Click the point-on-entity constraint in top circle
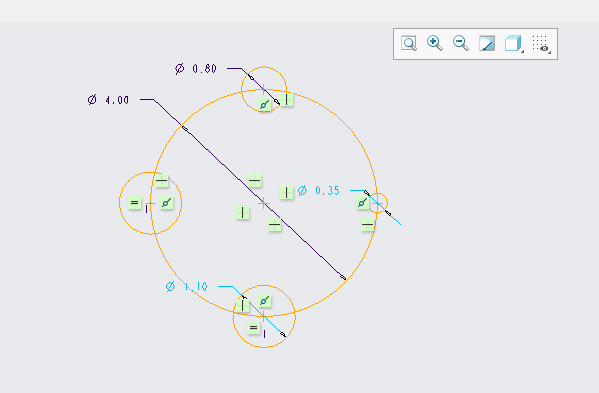Screen dimensions: 599x393 [264, 105]
